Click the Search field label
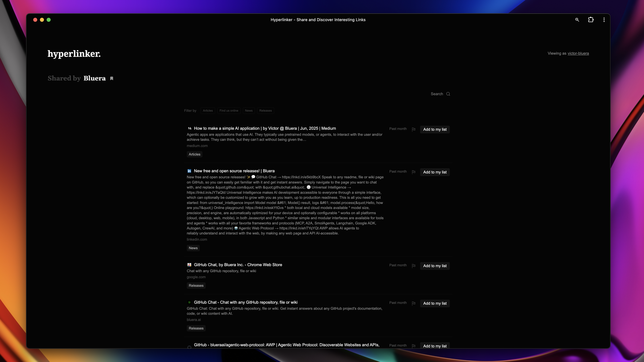Screen dimensions: 644x362 coord(437,94)
